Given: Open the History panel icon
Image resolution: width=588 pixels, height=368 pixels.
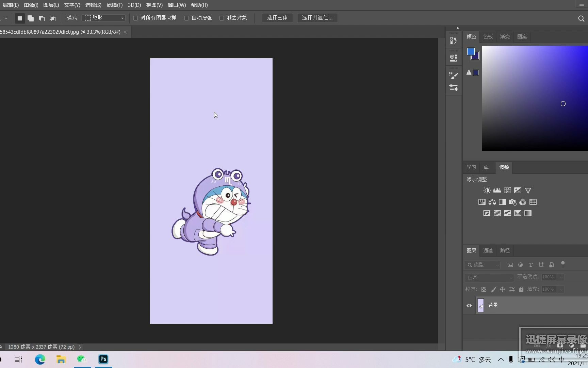Looking at the screenshot, I should coord(453,41).
